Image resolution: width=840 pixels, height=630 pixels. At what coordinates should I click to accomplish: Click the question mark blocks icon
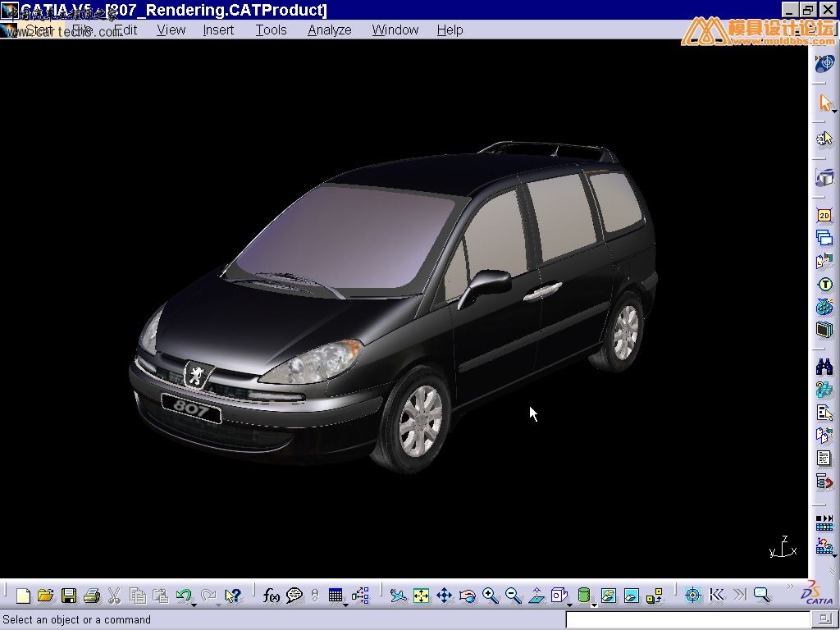pos(824,390)
